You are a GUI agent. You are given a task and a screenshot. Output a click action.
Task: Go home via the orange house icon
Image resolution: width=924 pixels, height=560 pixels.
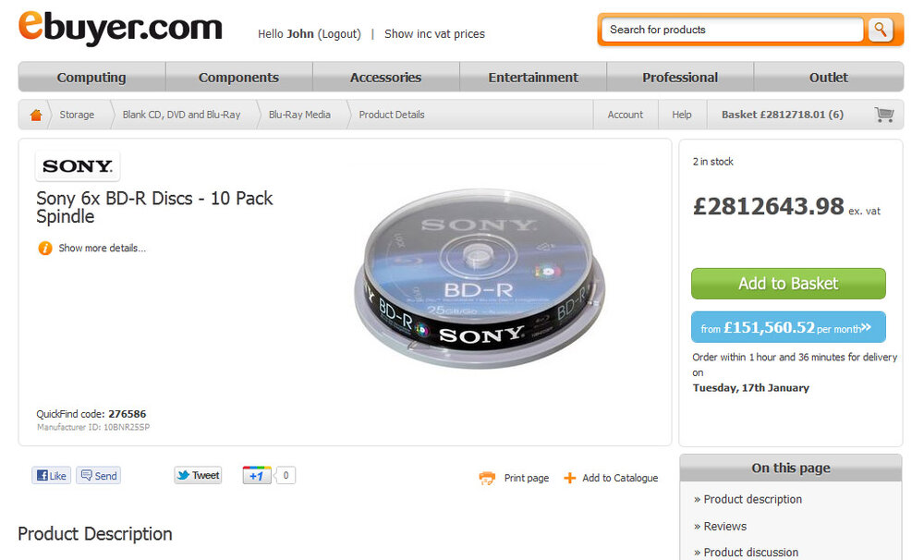click(x=36, y=115)
